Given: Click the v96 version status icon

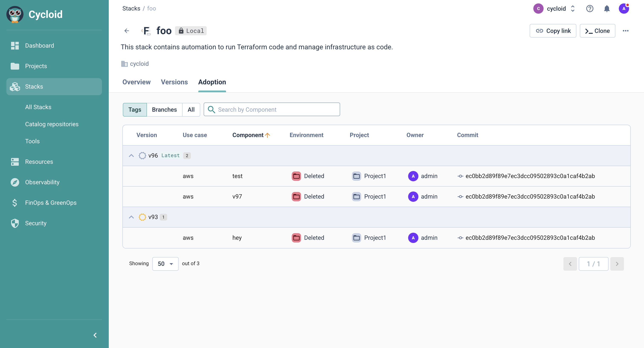Looking at the screenshot, I should click(142, 155).
